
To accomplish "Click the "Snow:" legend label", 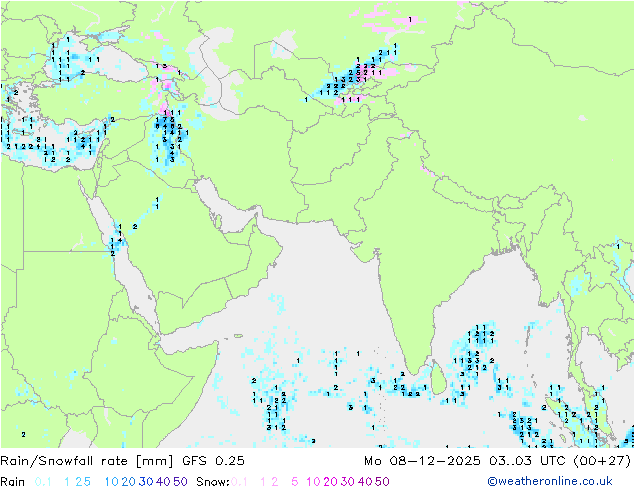I will click(x=213, y=482).
